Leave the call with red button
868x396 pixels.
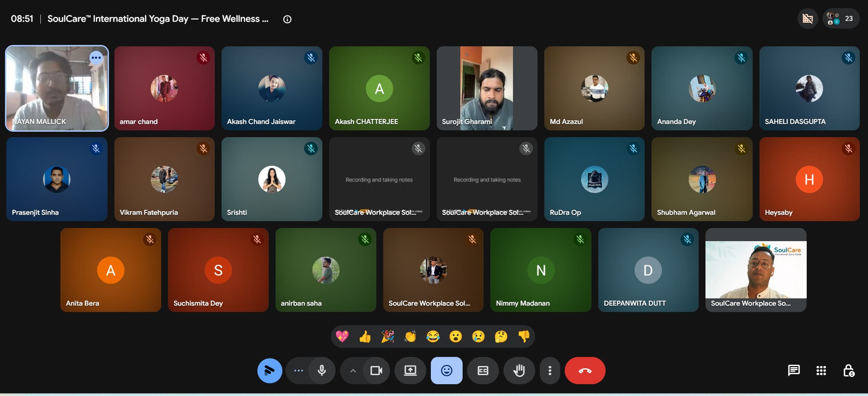pos(585,371)
